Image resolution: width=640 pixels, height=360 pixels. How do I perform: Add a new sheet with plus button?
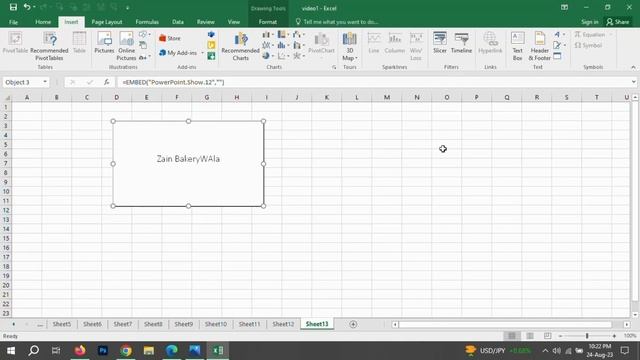(x=353, y=324)
